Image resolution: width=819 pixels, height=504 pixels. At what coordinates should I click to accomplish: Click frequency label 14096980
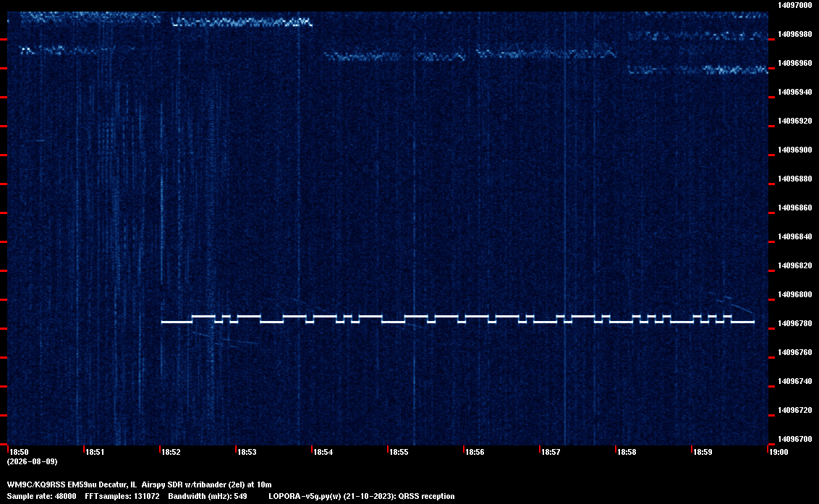pyautogui.click(x=795, y=34)
